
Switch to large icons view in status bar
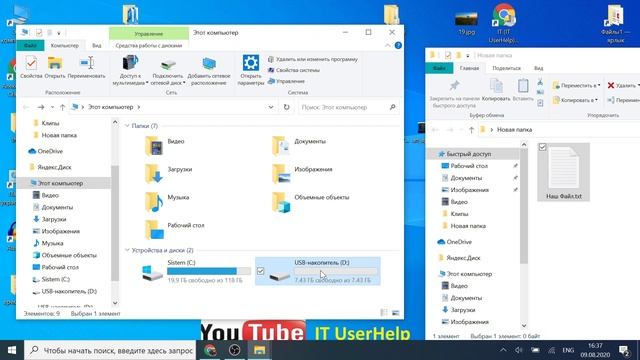click(x=396, y=313)
